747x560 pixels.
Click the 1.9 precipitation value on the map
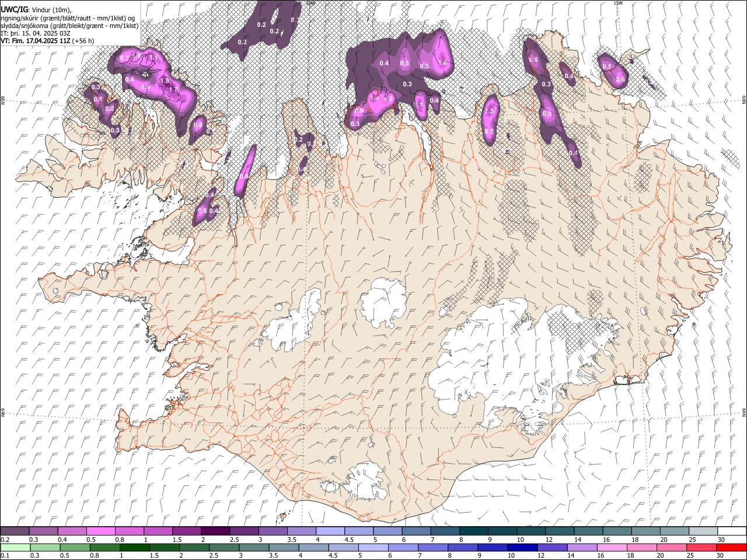tap(165, 80)
